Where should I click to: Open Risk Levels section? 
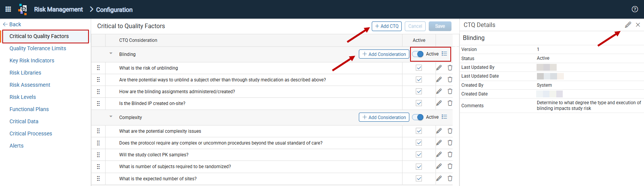pyautogui.click(x=23, y=97)
